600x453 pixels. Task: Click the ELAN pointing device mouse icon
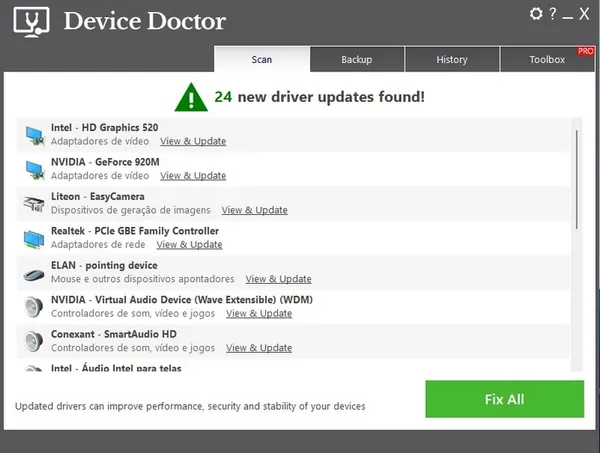(x=34, y=272)
